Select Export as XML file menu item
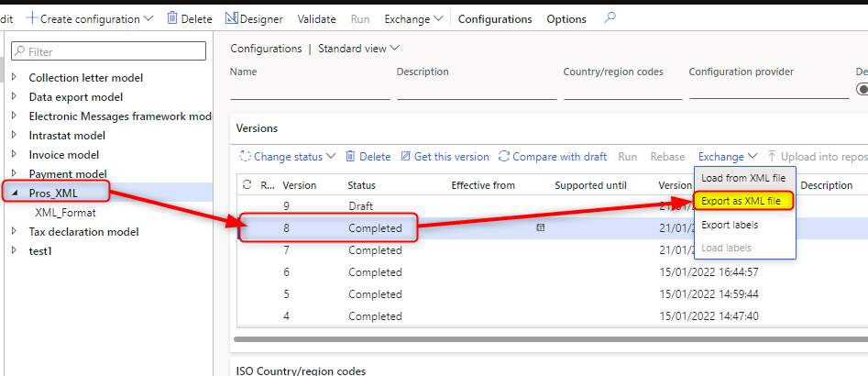This screenshot has width=868, height=376. point(741,200)
